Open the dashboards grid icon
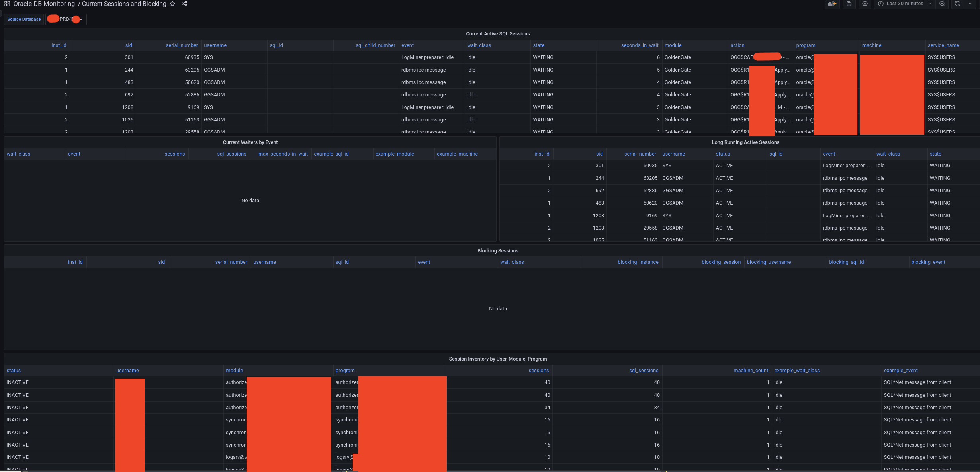This screenshot has width=980, height=472. pyautogui.click(x=7, y=4)
